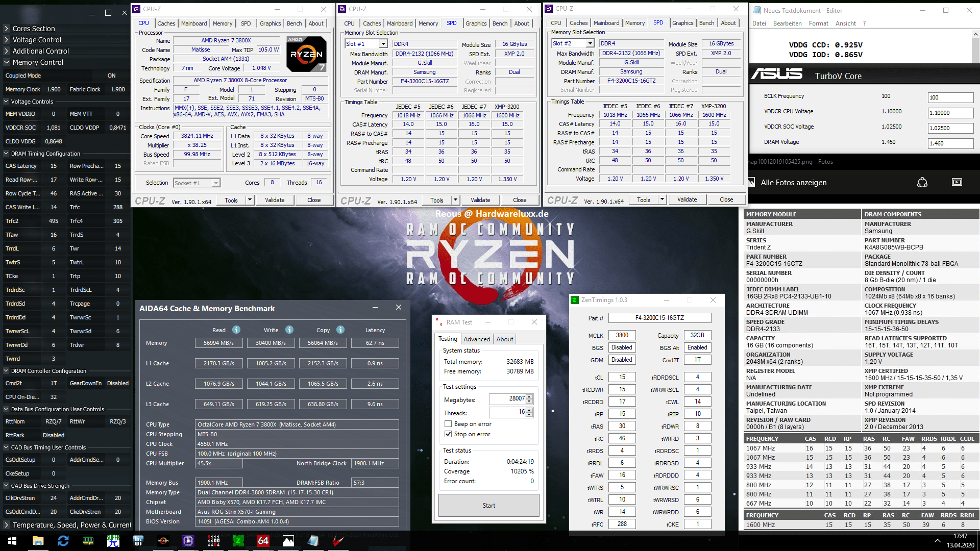Open the Bearbeiten menu in Notepad

tap(787, 23)
